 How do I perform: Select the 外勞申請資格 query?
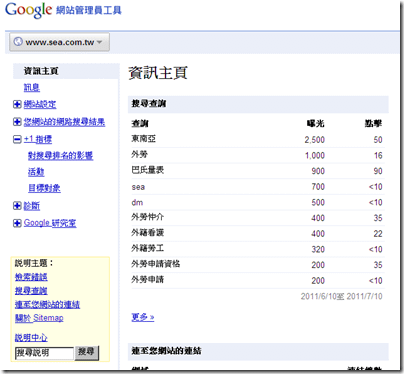pyautogui.click(x=156, y=264)
